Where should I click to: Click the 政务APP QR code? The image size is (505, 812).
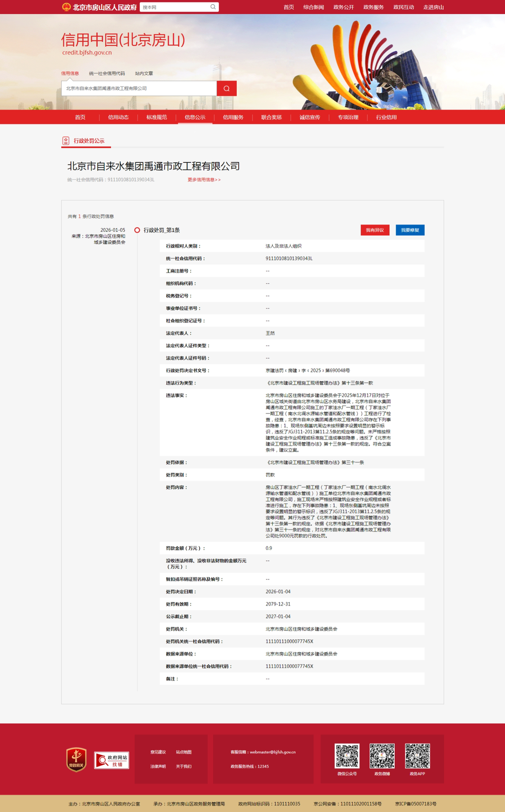417,756
